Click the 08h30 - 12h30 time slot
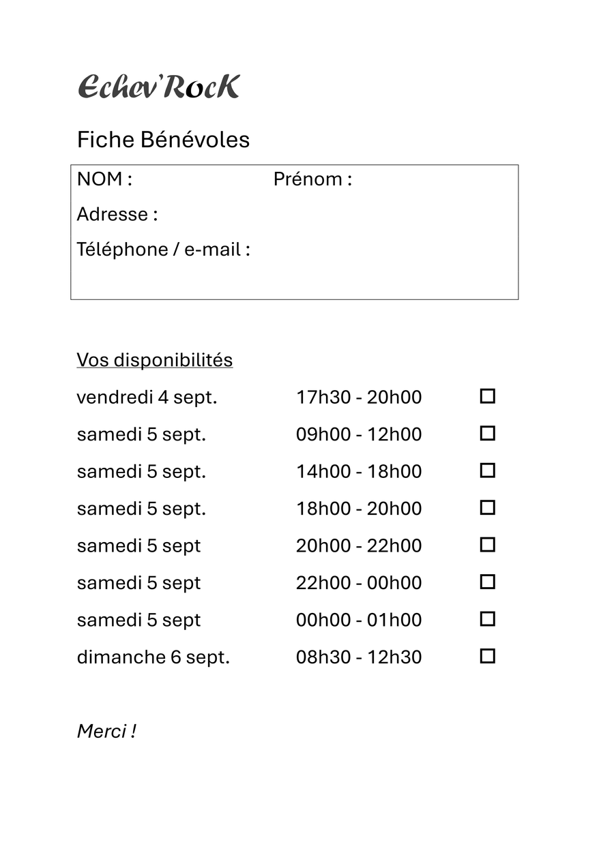 pyautogui.click(x=359, y=657)
